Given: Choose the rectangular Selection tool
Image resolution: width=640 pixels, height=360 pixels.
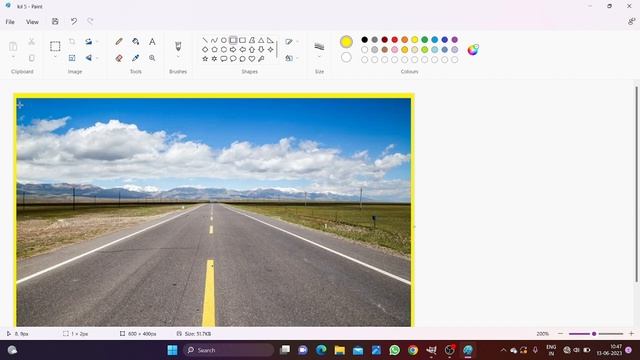Looking at the screenshot, I should click(x=55, y=46).
